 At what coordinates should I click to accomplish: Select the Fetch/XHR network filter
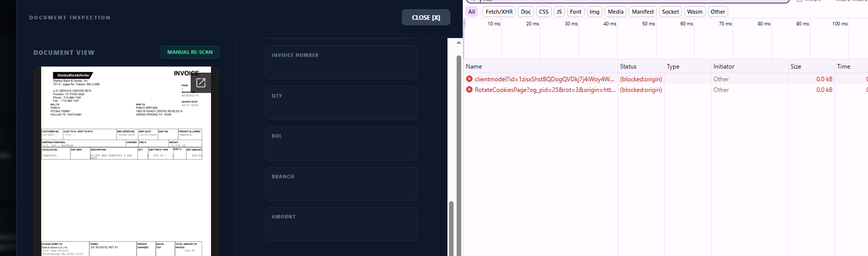pyautogui.click(x=499, y=12)
